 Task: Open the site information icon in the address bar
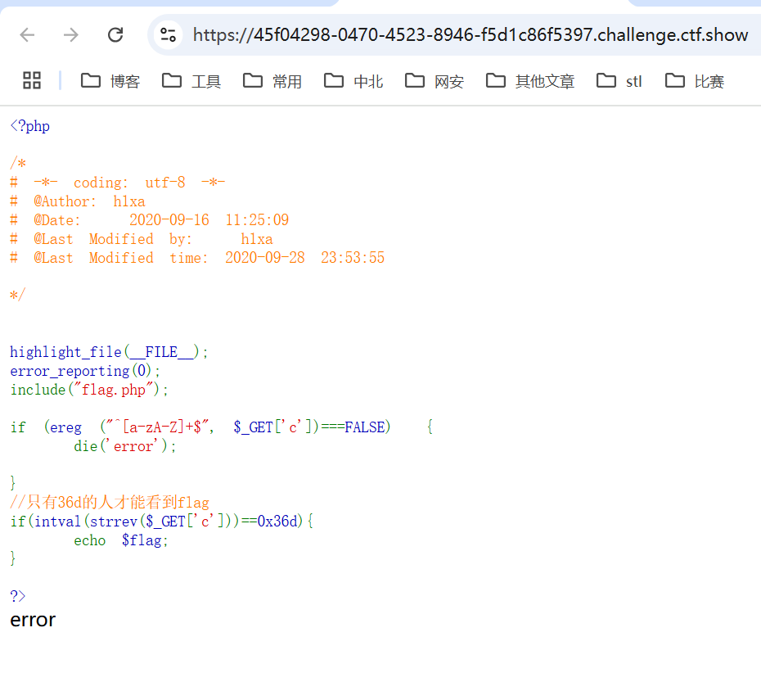click(x=168, y=35)
